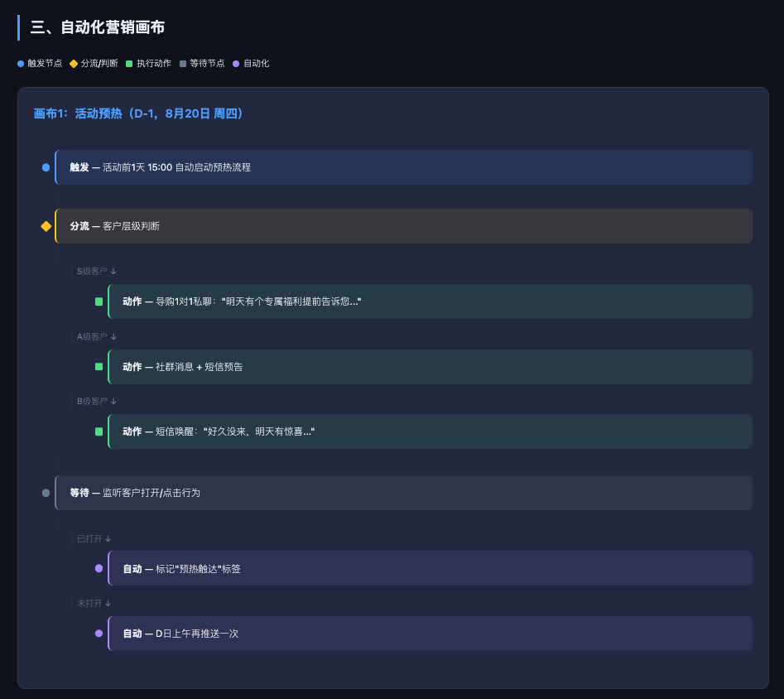Click the 已打开 ↓ branch label
Screen dimensions: 784x699
click(94, 539)
